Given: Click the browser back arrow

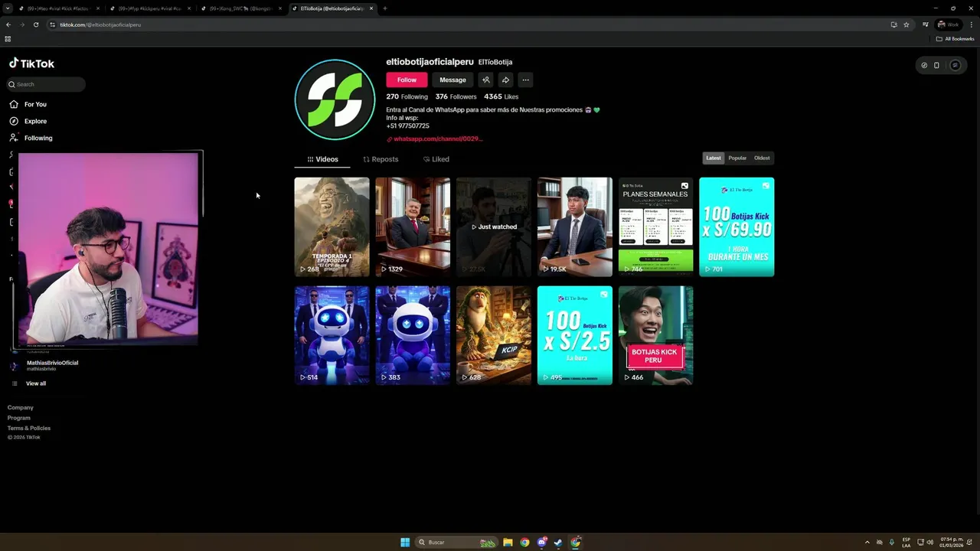Looking at the screenshot, I should [x=8, y=24].
